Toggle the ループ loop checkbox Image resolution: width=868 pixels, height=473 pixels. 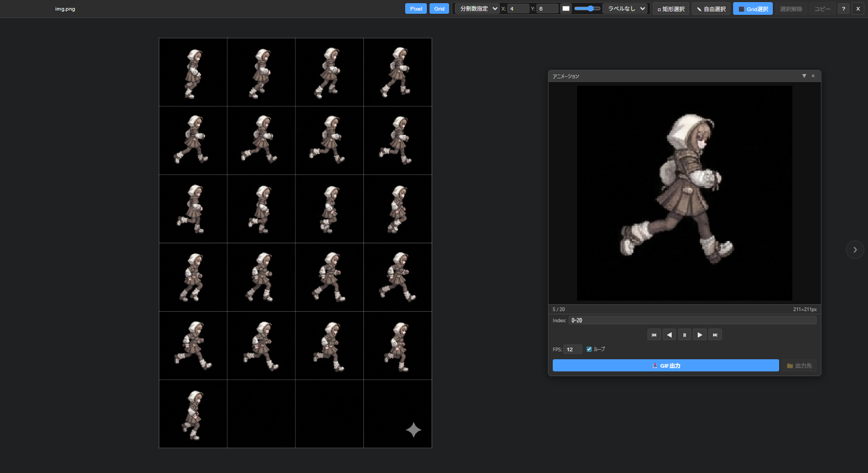click(x=589, y=349)
